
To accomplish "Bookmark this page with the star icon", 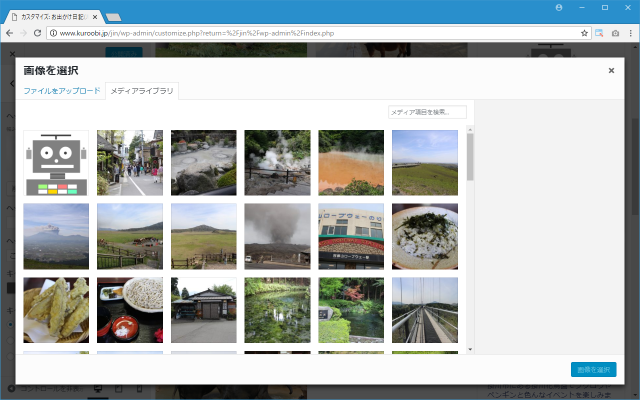I will point(584,33).
